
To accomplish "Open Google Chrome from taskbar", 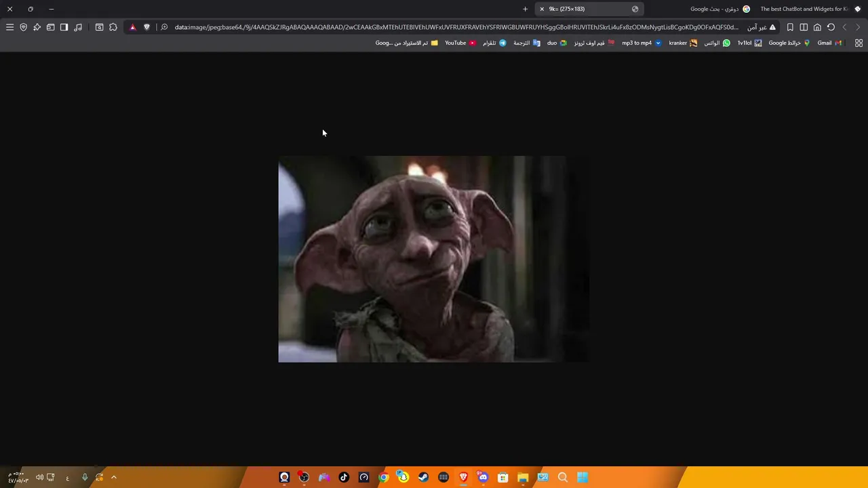I will [383, 477].
